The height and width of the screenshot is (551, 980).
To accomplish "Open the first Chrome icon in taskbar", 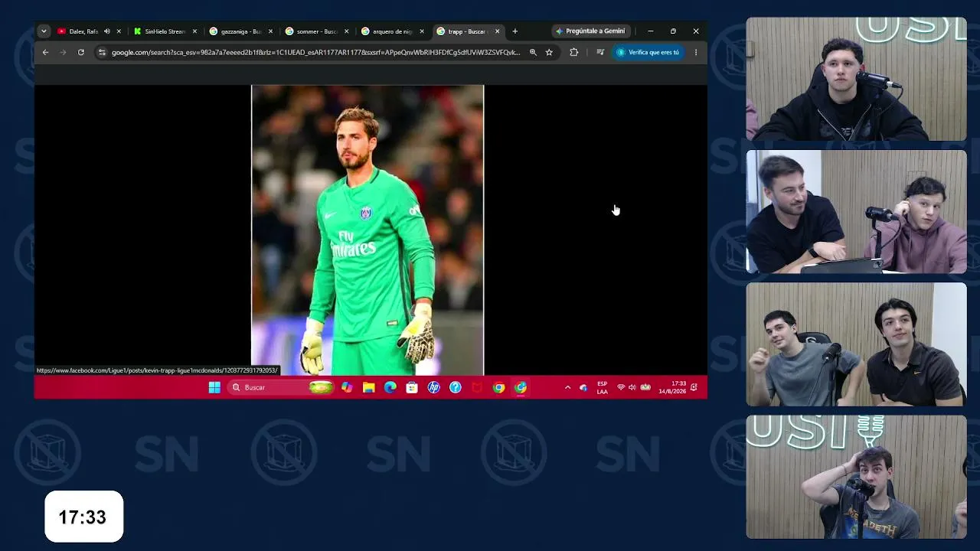I will coord(498,387).
